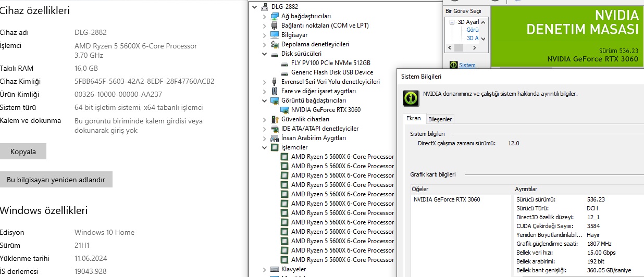Click the task tree scroll down arrow
This screenshot has width=644, height=277.
(484, 39)
